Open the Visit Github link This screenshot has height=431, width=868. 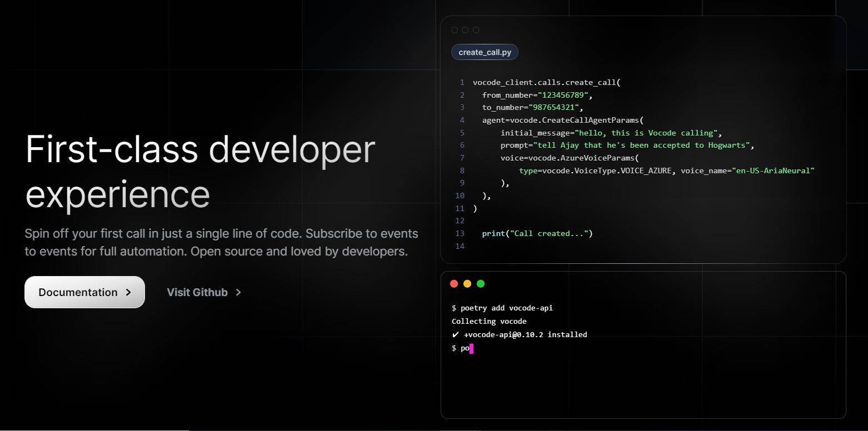197,292
